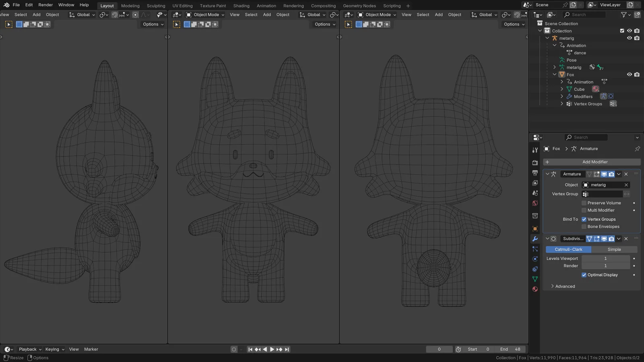
Task: Select the Modifier properties tab (wrench icon)
Action: (535, 239)
